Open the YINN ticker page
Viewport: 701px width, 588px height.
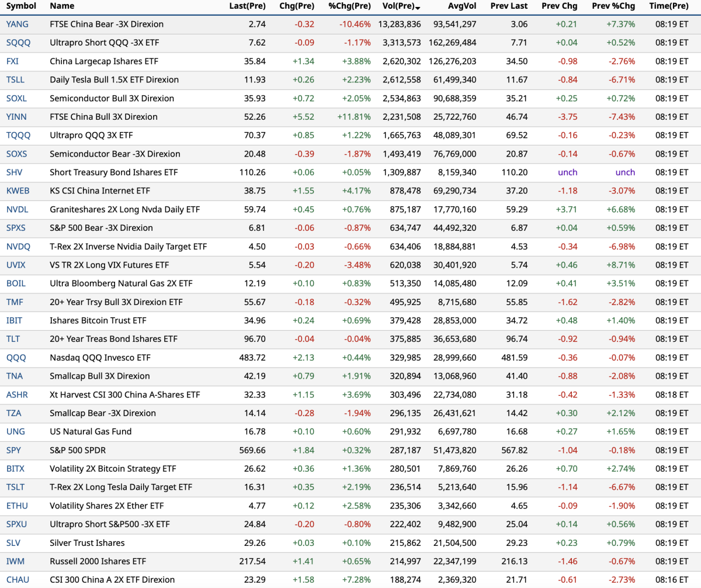(16, 117)
